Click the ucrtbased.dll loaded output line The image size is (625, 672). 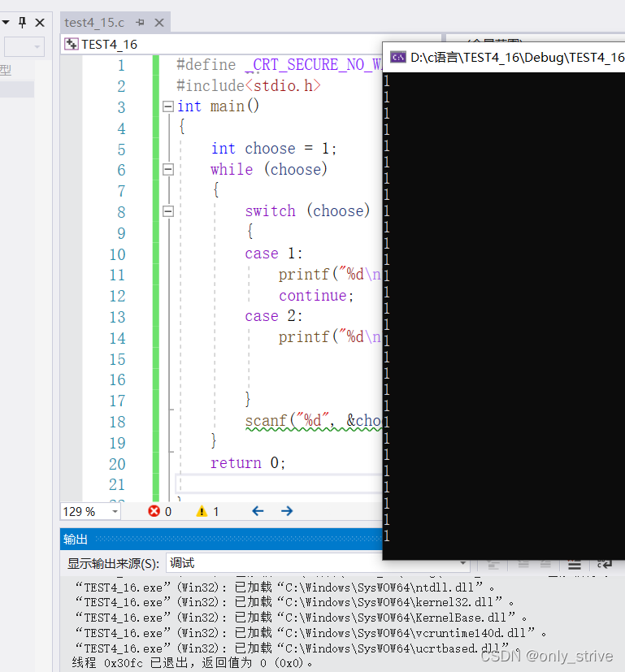pyautogui.click(x=297, y=648)
